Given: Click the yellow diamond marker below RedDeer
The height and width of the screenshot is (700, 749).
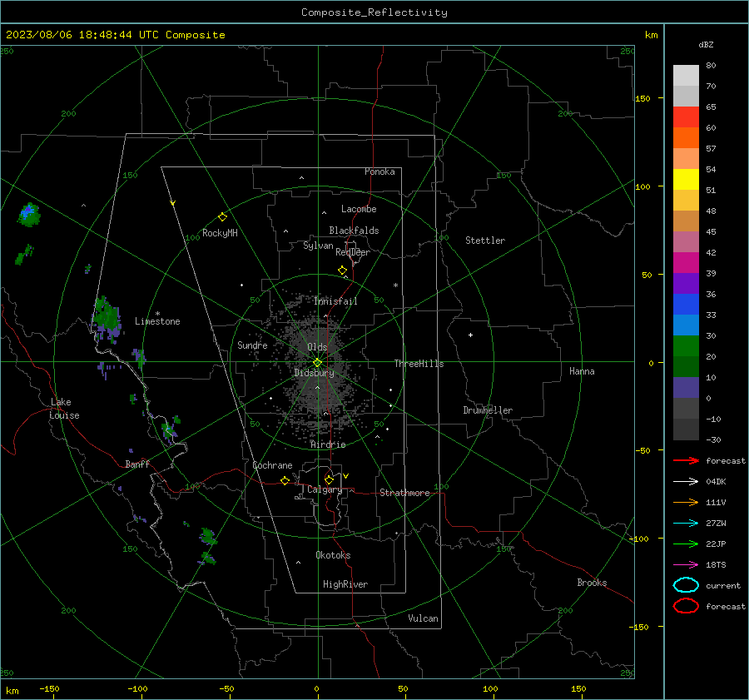Looking at the screenshot, I should coord(343,271).
